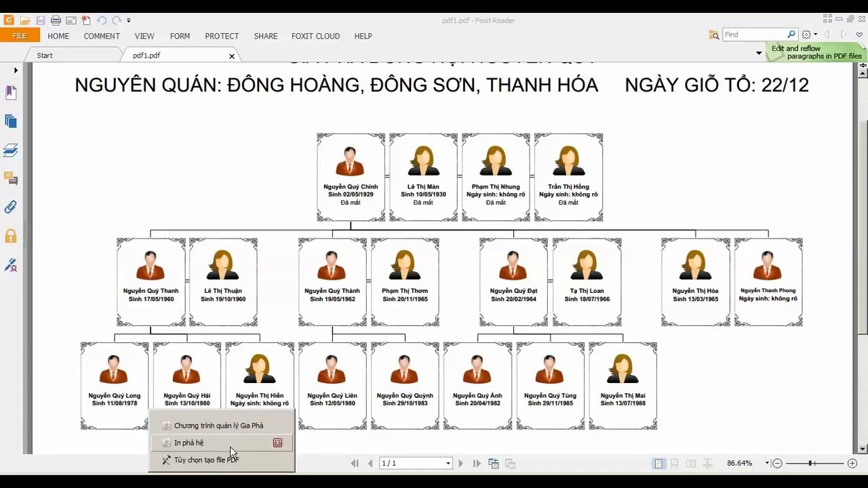Screen dimensions: 868x488
Task: Open the Pages thumbnails panel icon
Action: tap(11, 121)
